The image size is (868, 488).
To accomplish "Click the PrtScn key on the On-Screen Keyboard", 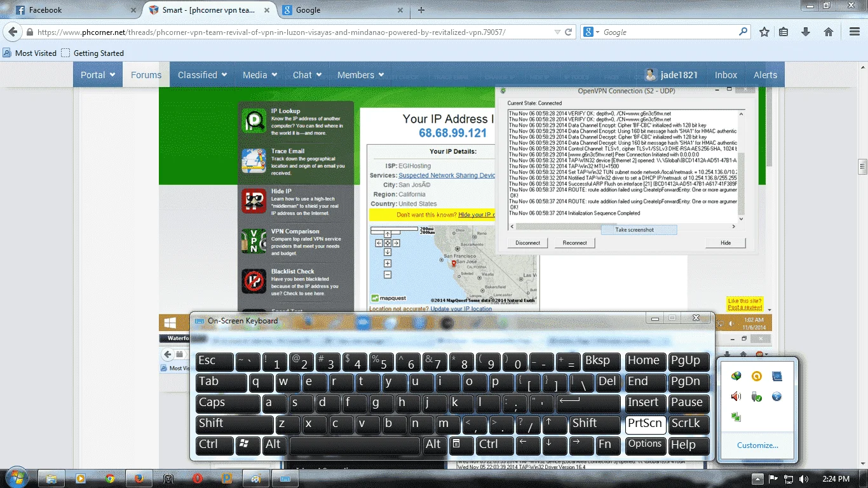I will point(645,424).
